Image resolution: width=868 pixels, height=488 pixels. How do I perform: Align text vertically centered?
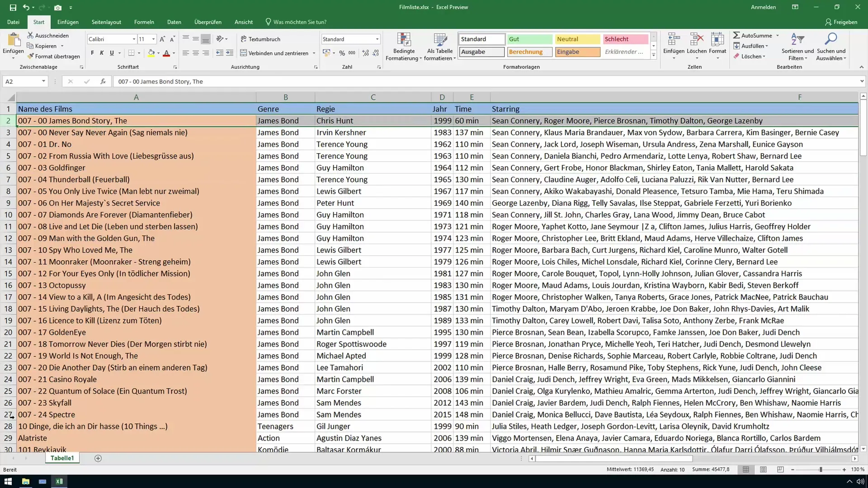tap(196, 39)
